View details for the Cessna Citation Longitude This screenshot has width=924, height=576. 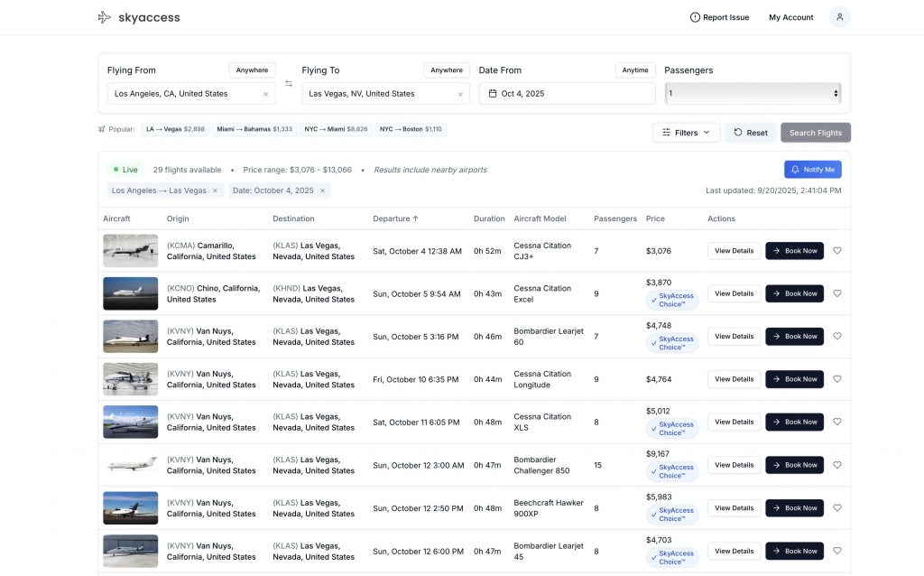pos(735,379)
